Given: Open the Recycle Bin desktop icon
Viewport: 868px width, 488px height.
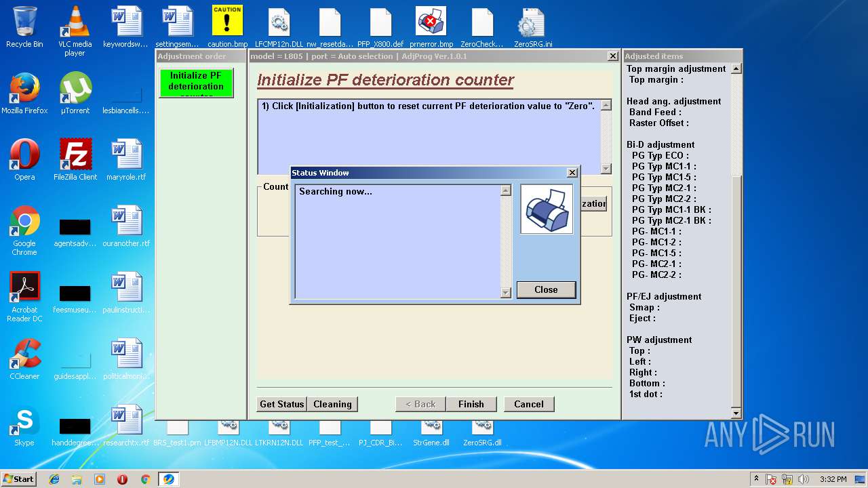Looking at the screenshot, I should pos(24,27).
